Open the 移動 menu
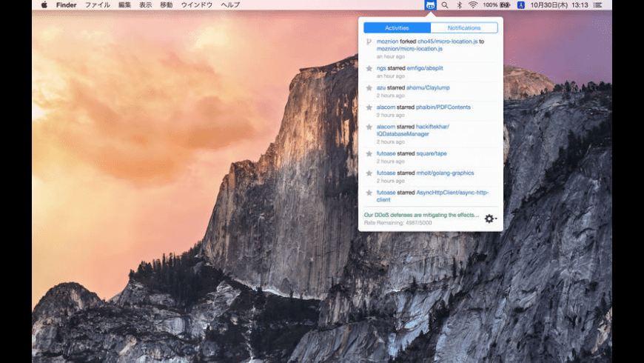The height and width of the screenshot is (363, 644). pos(167,5)
